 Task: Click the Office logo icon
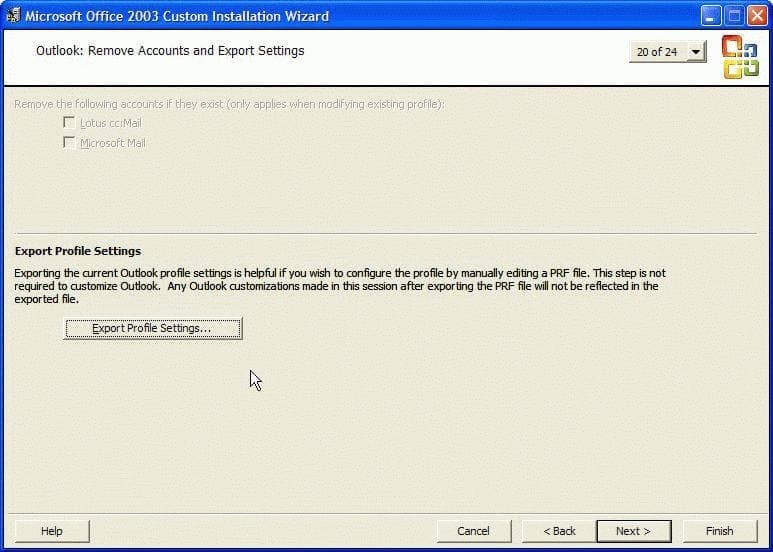tap(740, 56)
